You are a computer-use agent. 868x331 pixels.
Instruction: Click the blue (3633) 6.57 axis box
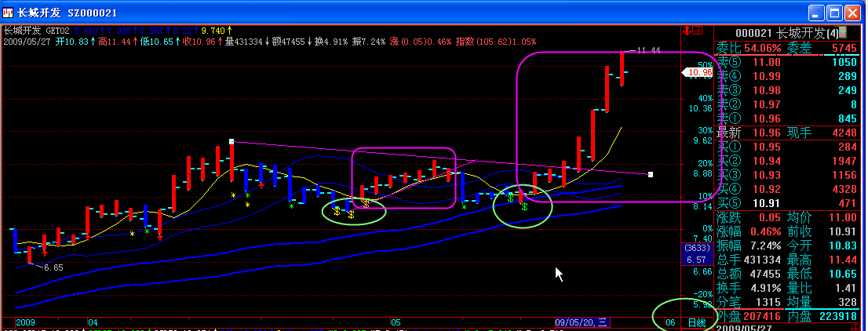click(x=697, y=253)
